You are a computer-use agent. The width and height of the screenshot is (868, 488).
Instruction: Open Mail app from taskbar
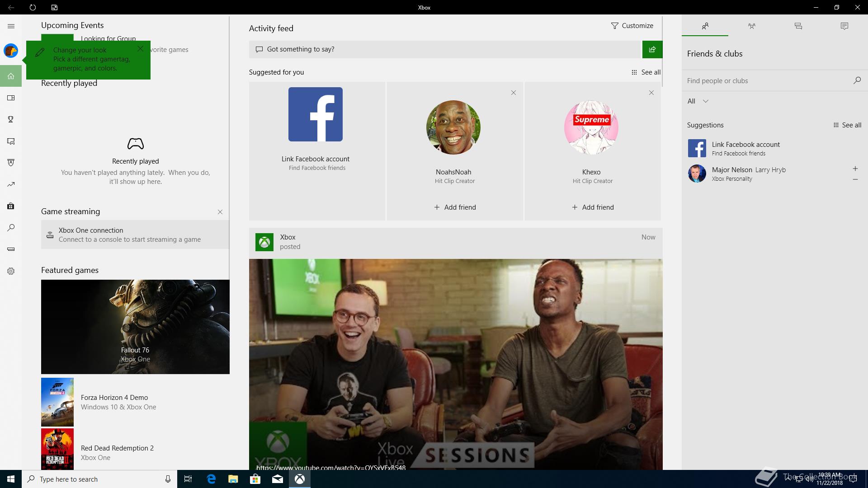click(x=278, y=479)
